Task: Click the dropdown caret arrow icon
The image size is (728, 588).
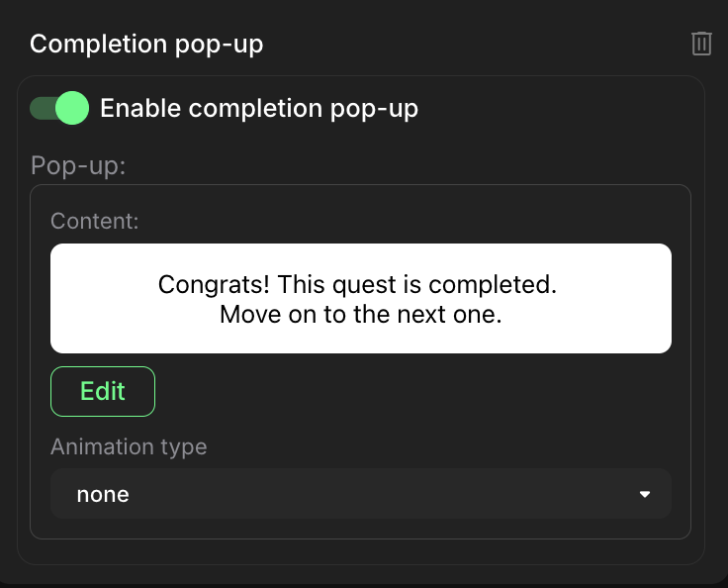Action: [645, 494]
